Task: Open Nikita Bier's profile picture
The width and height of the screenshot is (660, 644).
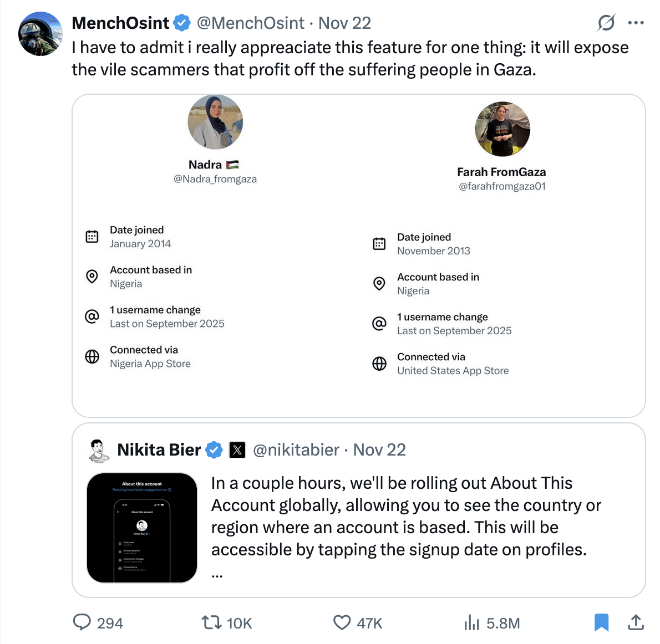Action: point(99,450)
